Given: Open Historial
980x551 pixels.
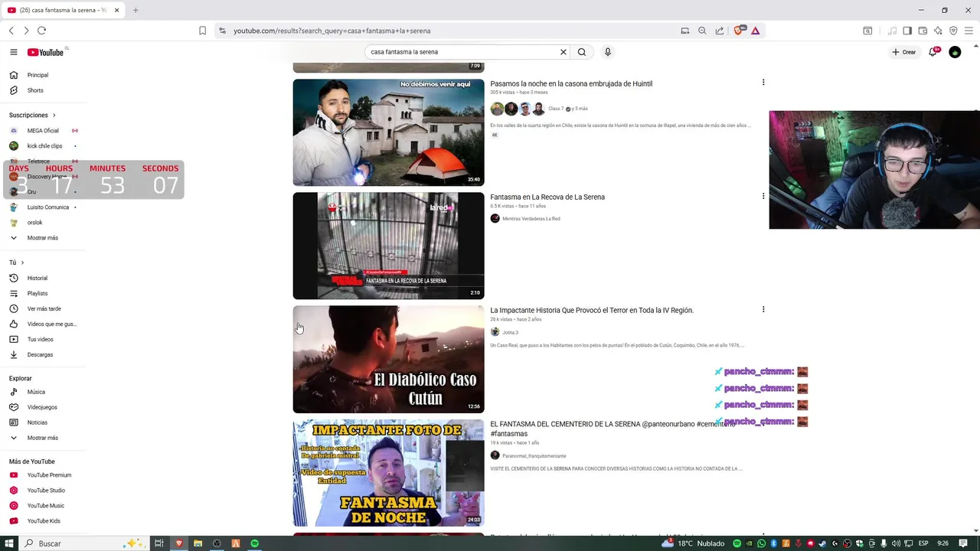Looking at the screenshot, I should [x=37, y=278].
